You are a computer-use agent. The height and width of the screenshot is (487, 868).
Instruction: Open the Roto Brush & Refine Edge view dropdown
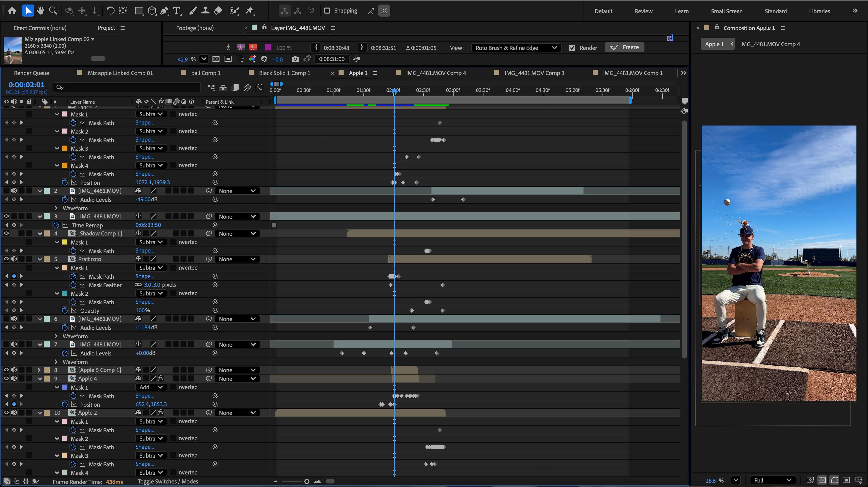[516, 48]
